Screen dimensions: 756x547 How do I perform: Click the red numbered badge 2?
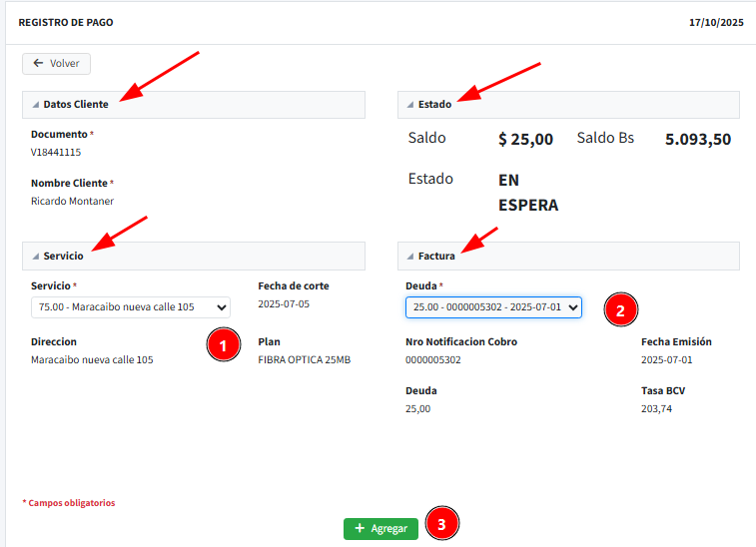tap(620, 309)
